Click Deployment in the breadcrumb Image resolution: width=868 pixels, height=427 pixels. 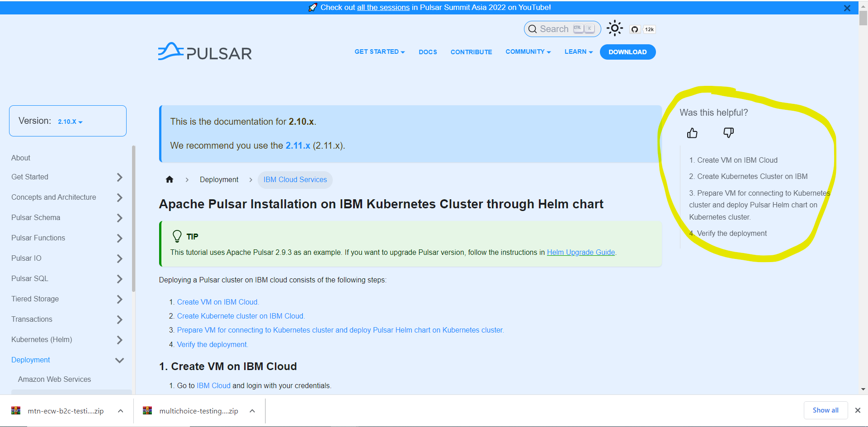(x=219, y=179)
